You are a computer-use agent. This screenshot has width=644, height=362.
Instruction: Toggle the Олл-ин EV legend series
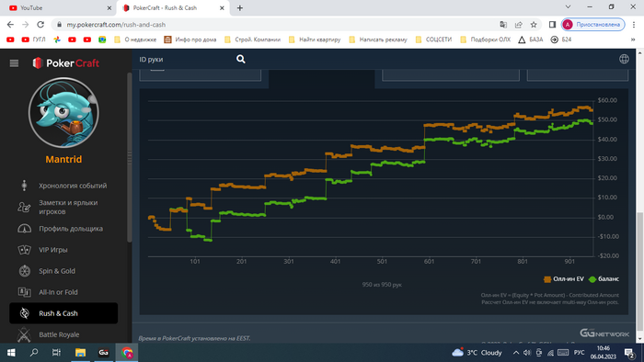pyautogui.click(x=564, y=278)
